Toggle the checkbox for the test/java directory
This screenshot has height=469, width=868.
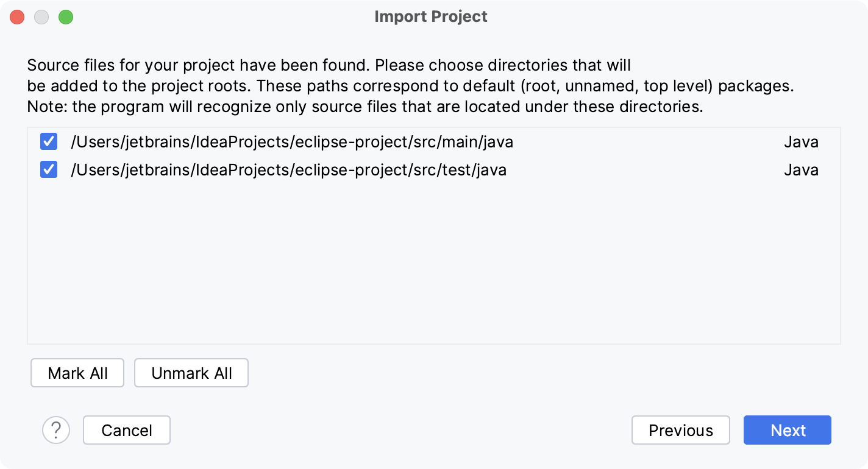[48, 170]
